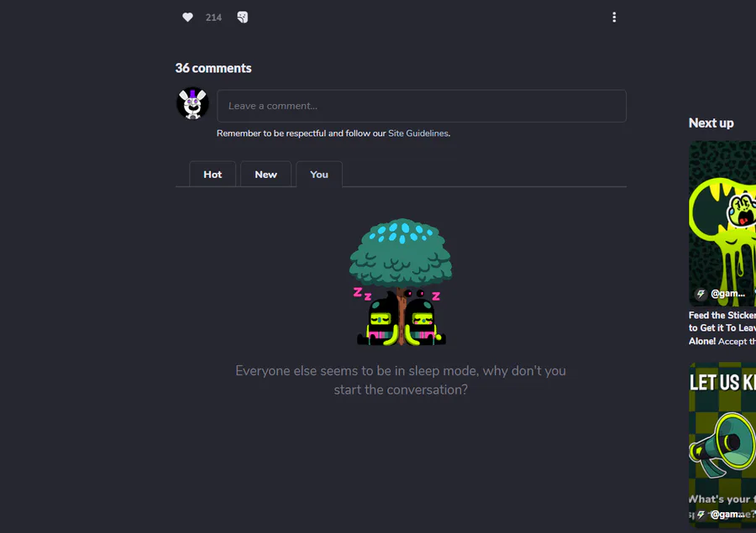Image resolution: width=756 pixels, height=533 pixels.
Task: Open the three-dot more options menu
Action: point(614,18)
